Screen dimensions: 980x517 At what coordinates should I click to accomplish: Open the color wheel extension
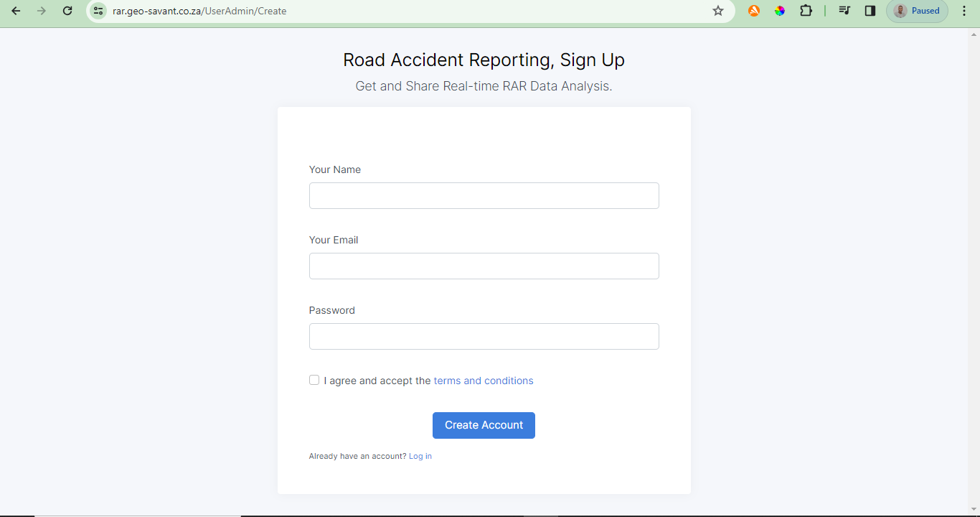[780, 11]
